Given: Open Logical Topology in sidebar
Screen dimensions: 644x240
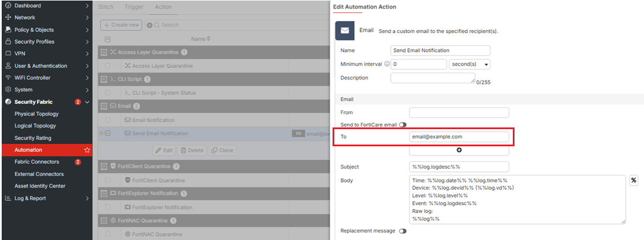Looking at the screenshot, I should 35,126.
